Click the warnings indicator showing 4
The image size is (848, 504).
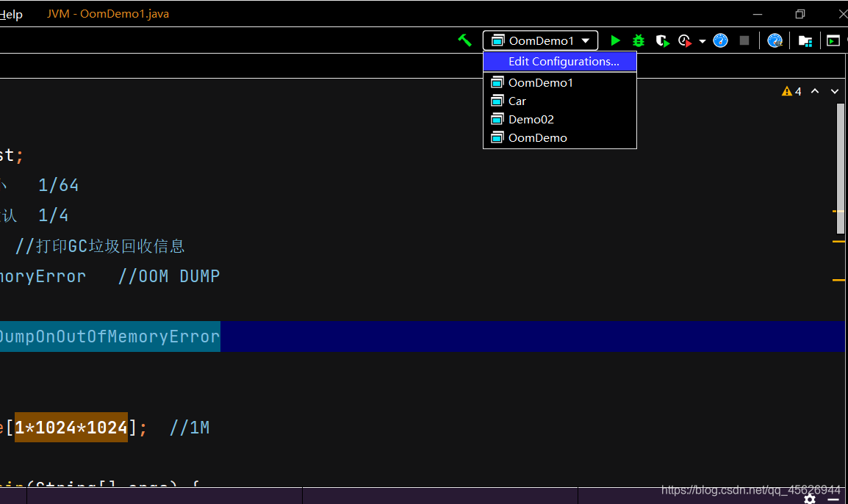791,91
